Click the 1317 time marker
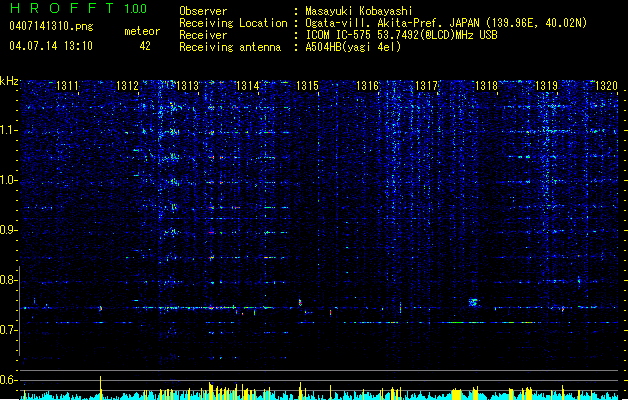The height and width of the screenshot is (400, 629). [x=426, y=85]
